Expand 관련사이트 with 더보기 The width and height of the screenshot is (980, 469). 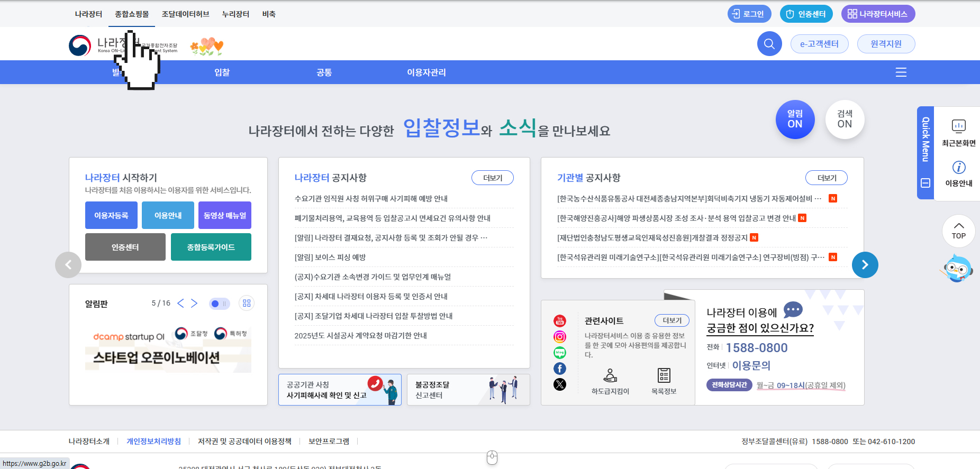point(672,320)
